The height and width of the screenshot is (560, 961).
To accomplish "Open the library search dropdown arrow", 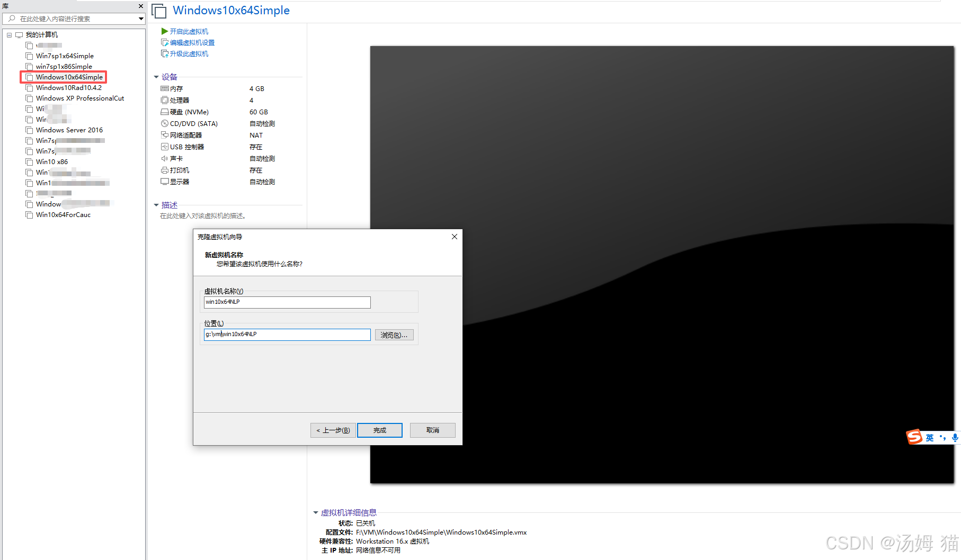I will (x=141, y=19).
